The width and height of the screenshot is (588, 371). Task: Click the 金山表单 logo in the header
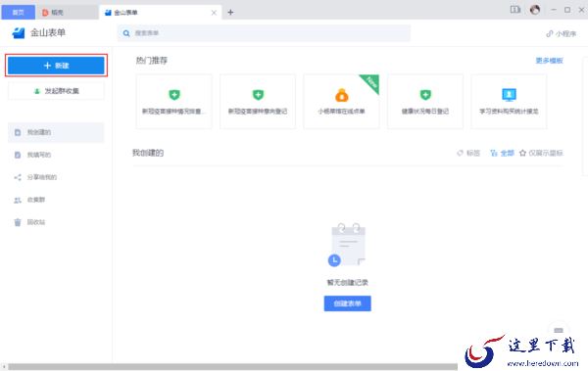(x=38, y=33)
